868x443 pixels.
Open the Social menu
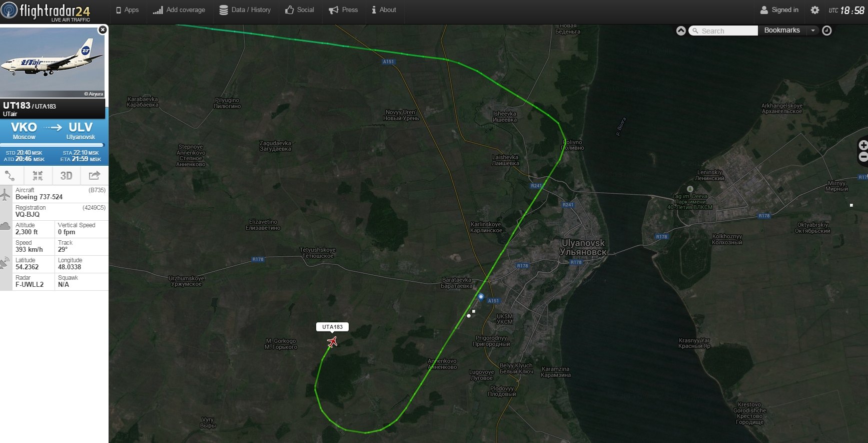click(x=300, y=10)
